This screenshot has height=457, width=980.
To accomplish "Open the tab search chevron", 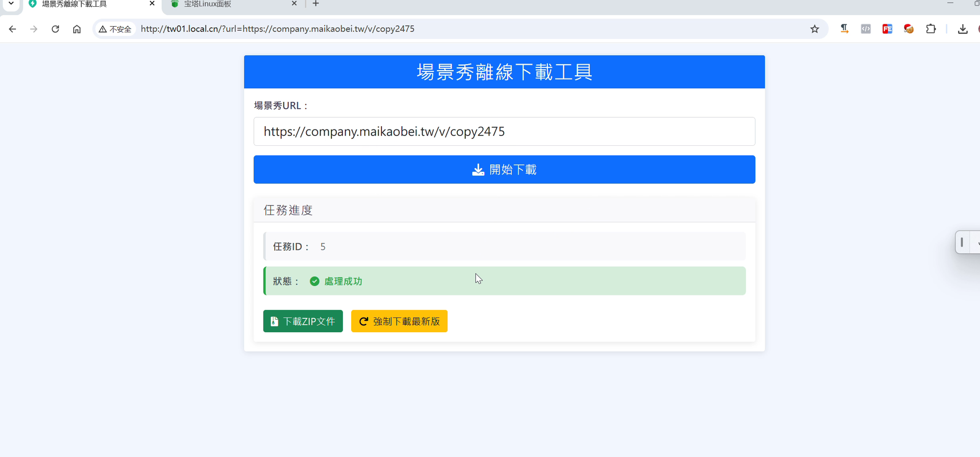I will [x=11, y=3].
